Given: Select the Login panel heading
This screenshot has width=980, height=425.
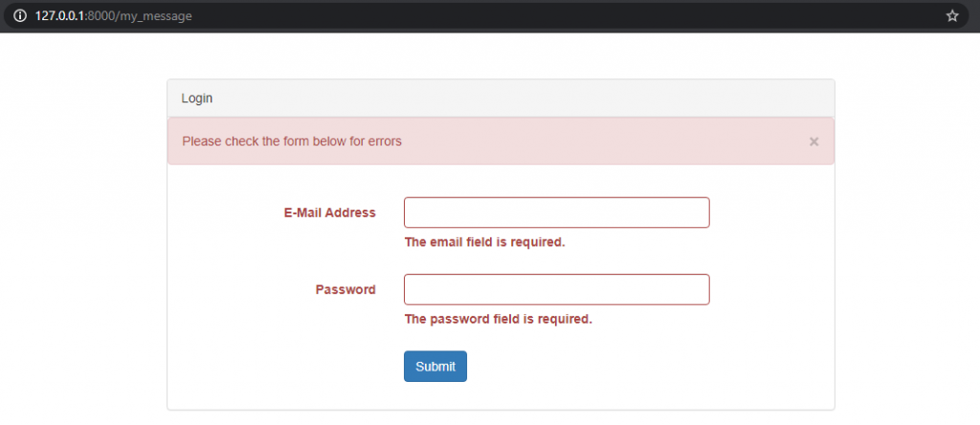Looking at the screenshot, I should [x=197, y=98].
